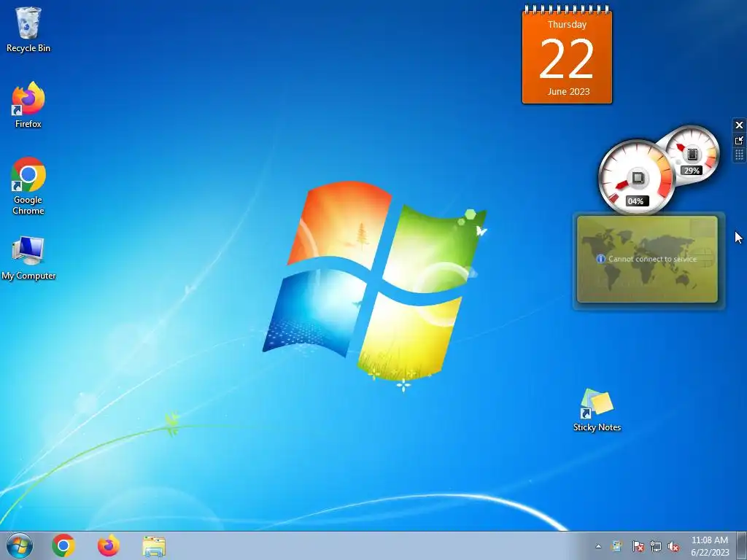Open Windows Explorer from the taskbar
The height and width of the screenshot is (560, 747).
pos(154,546)
